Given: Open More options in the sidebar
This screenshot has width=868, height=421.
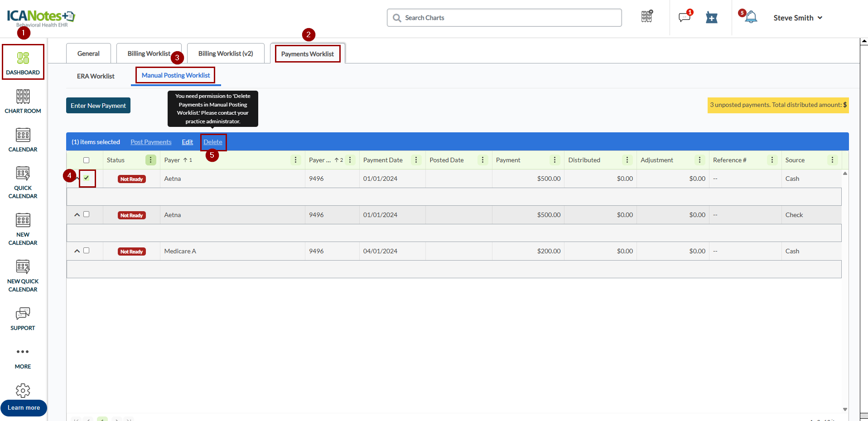Looking at the screenshot, I should [23, 358].
